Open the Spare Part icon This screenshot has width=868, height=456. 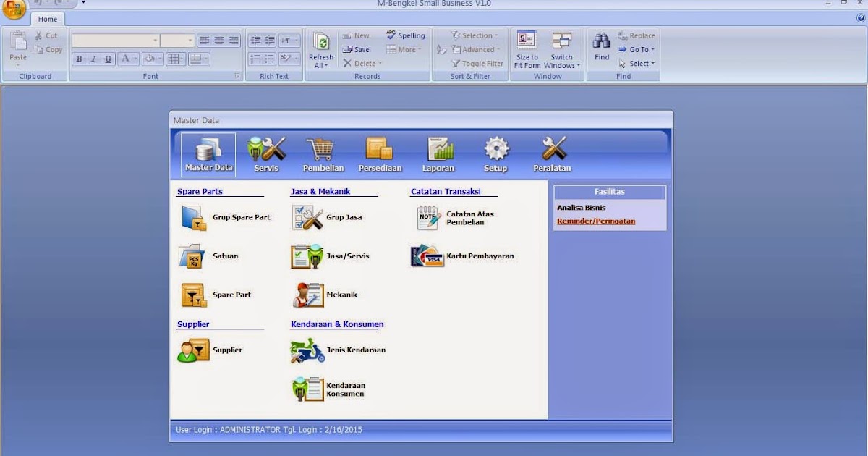pyautogui.click(x=194, y=295)
